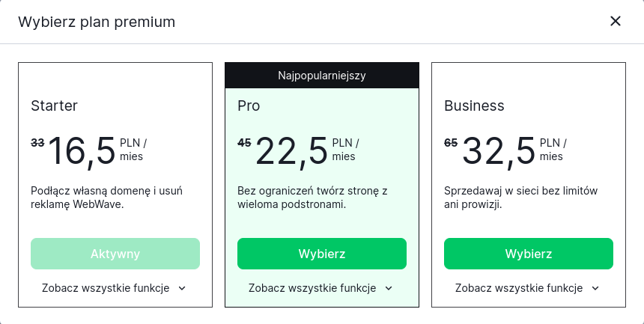Click the Starter plan title

(54, 106)
